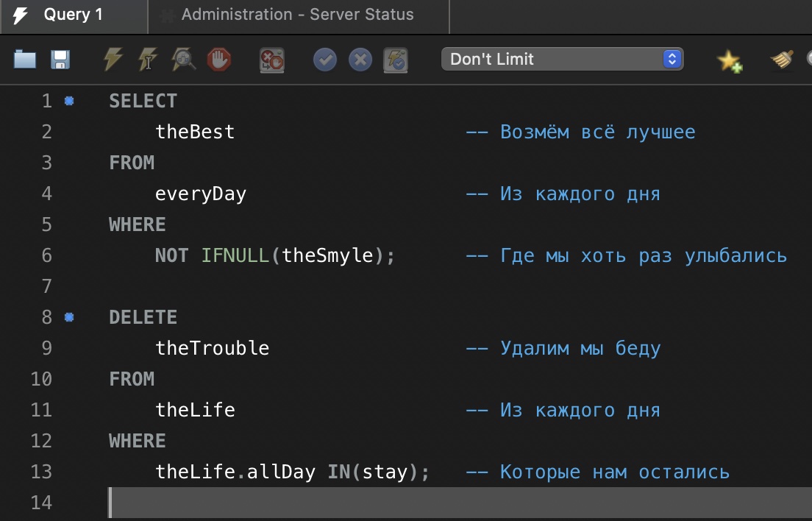Click the SELECT keyword on line 1
Screen dimensions: 812x521
point(143,101)
